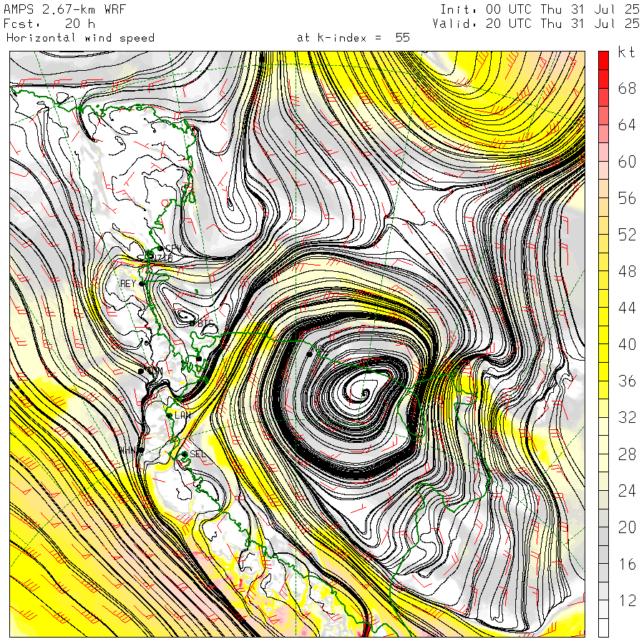Viewport: 644px width, 644px height.
Task: Click the 56 value on the color scale
Action: (627, 198)
